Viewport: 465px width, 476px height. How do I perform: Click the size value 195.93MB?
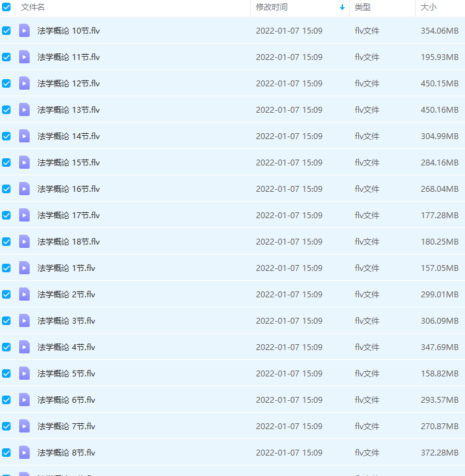439,57
